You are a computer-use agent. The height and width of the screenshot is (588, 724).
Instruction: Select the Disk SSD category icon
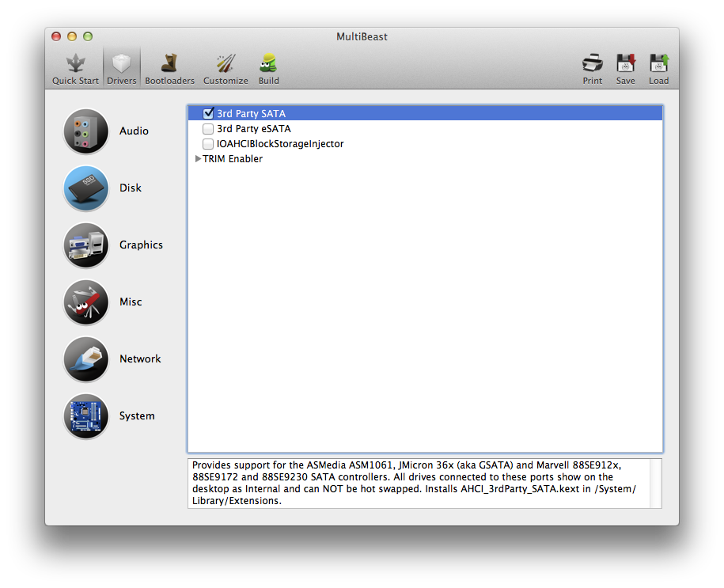(x=86, y=188)
